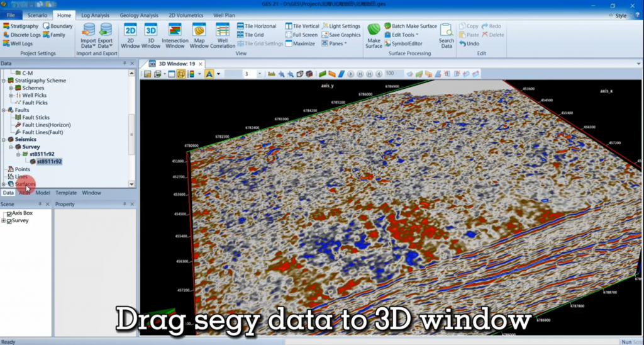The width and height of the screenshot is (644, 345).
Task: Open Boundary project settings
Action: coord(57,26)
